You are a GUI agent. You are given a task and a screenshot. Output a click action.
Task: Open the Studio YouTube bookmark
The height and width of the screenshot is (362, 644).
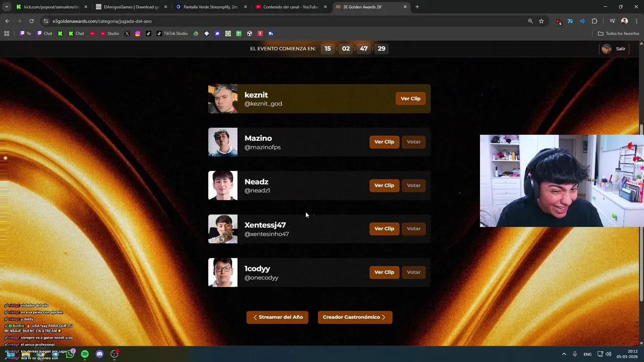(110, 34)
